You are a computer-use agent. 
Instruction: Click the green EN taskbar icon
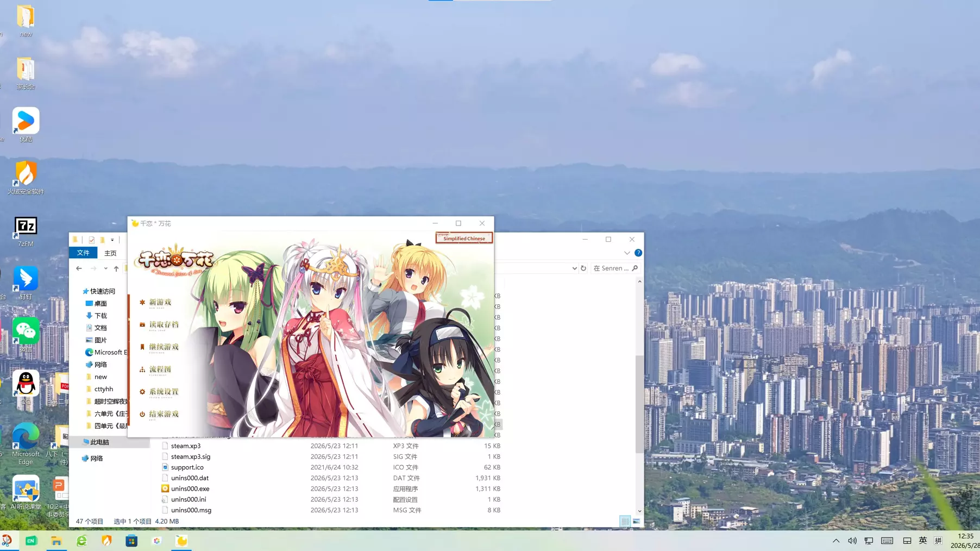tap(31, 541)
